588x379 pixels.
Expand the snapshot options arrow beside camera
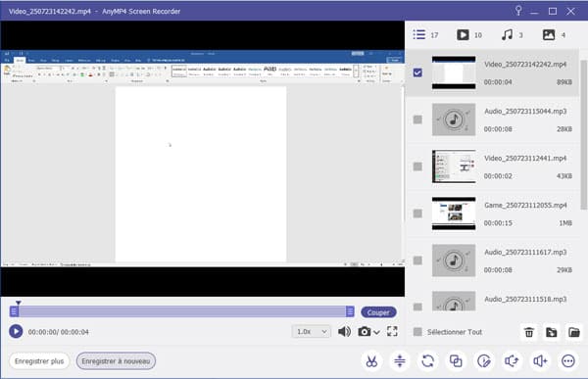click(x=377, y=332)
